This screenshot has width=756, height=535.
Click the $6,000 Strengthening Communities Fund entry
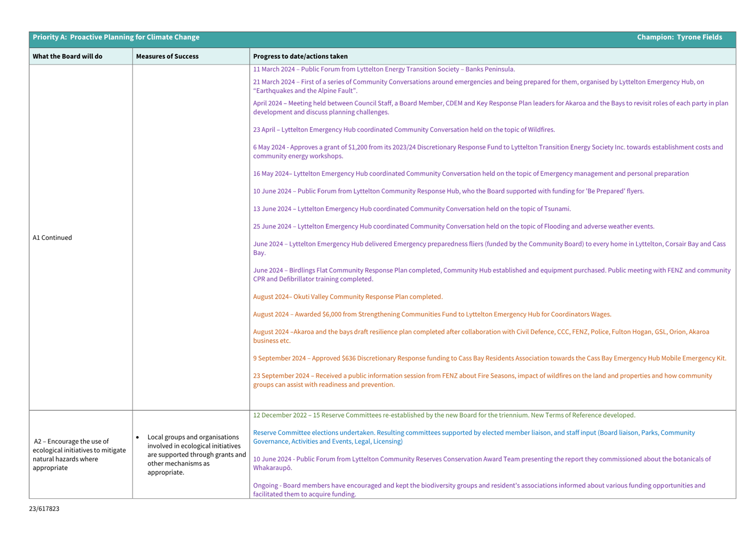point(432,314)
